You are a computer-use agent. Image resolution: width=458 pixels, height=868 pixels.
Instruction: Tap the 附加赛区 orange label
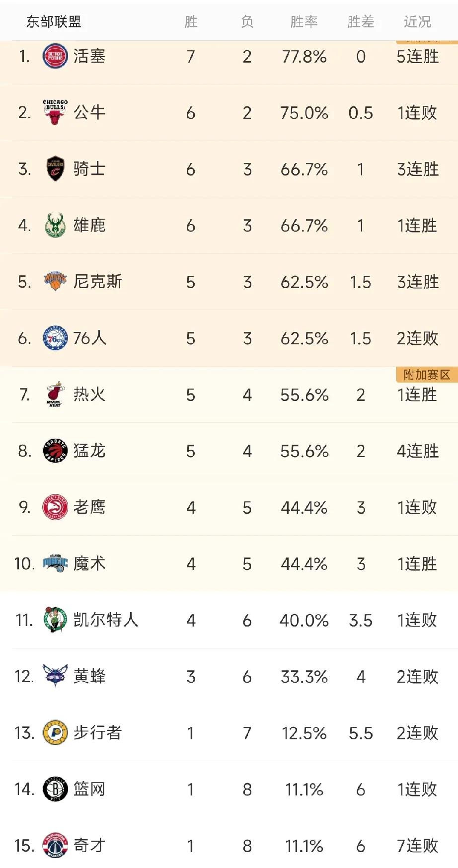point(427,375)
